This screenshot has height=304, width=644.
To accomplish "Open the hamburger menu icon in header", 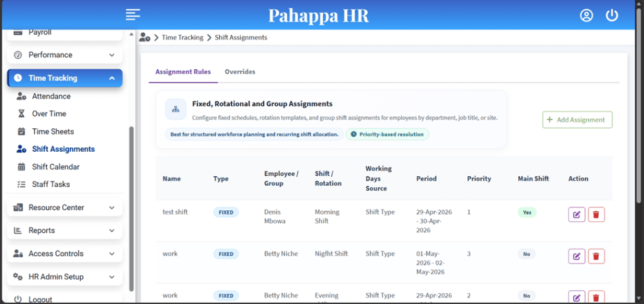I will pyautogui.click(x=133, y=14).
